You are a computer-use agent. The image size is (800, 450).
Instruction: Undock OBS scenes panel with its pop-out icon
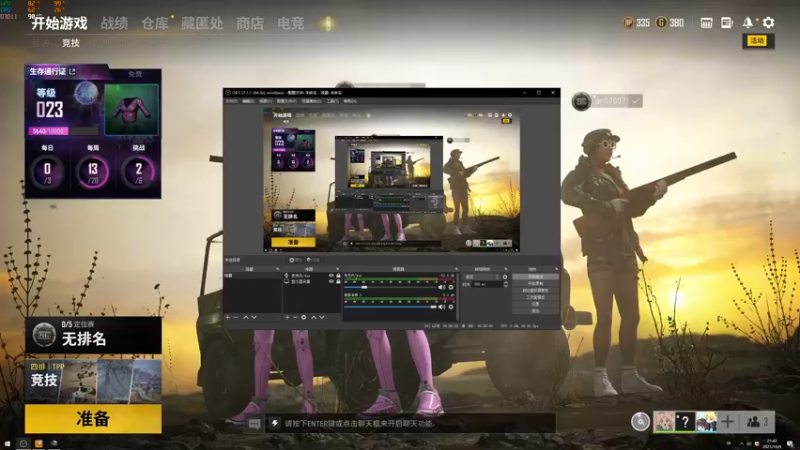[278, 269]
